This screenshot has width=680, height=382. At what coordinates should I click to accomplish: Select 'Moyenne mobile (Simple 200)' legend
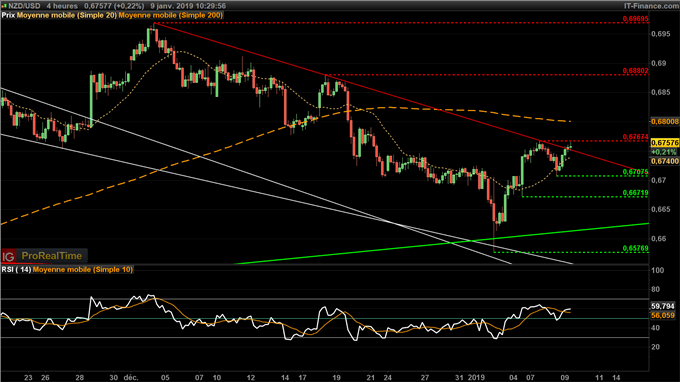[x=171, y=15]
